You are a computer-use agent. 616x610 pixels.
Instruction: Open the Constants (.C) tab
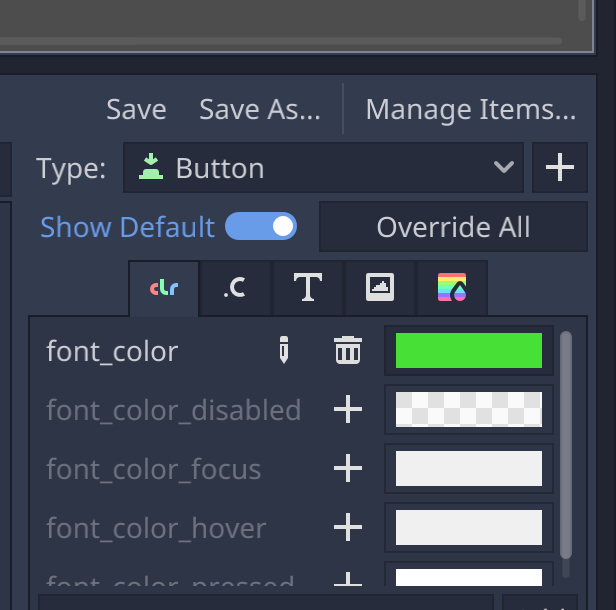point(235,288)
